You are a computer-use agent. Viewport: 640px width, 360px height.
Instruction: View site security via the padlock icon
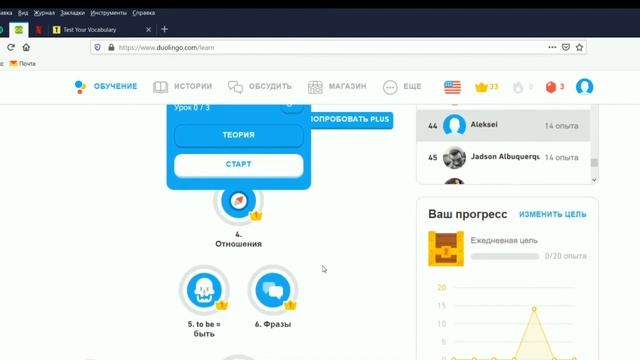tap(111, 47)
